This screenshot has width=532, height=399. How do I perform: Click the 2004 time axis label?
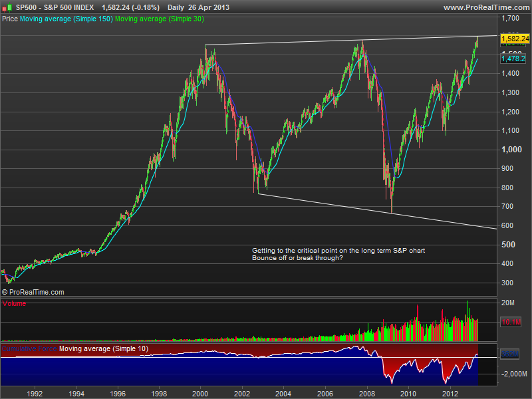coord(283,394)
